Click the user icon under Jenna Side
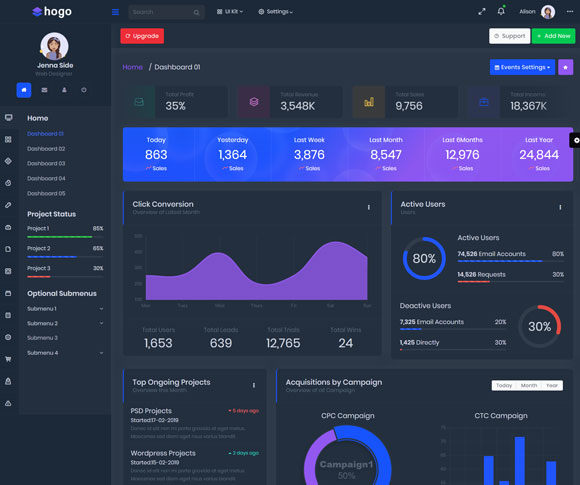Viewport: 580px width, 485px height. pyautogui.click(x=64, y=90)
